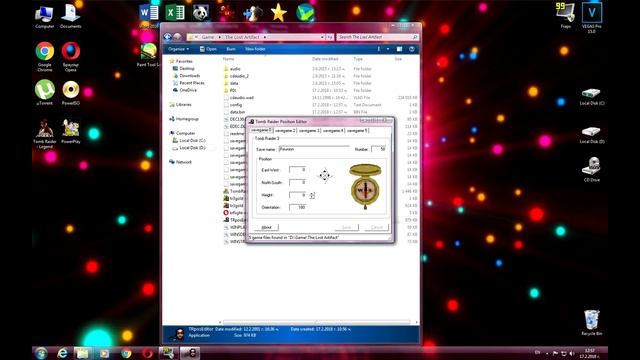Viewport: 640px width, 360px height.
Task: Select the first savegame tab
Action: [x=261, y=130]
